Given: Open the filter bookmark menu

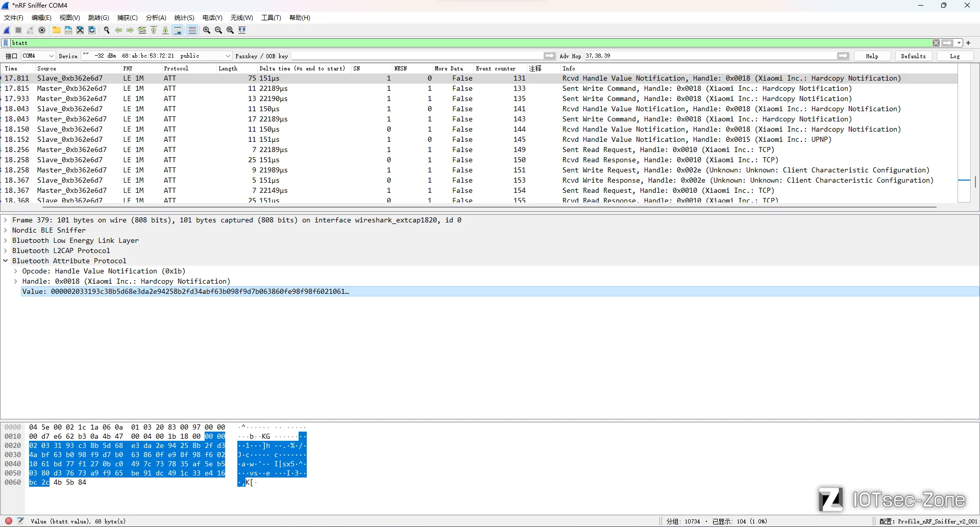Looking at the screenshot, I should pyautogui.click(x=6, y=43).
